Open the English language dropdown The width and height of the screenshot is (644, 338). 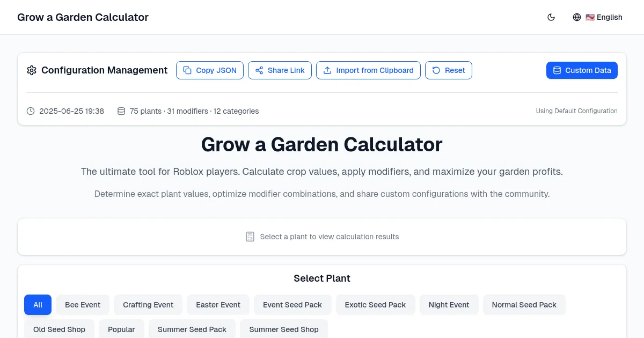[x=604, y=17]
